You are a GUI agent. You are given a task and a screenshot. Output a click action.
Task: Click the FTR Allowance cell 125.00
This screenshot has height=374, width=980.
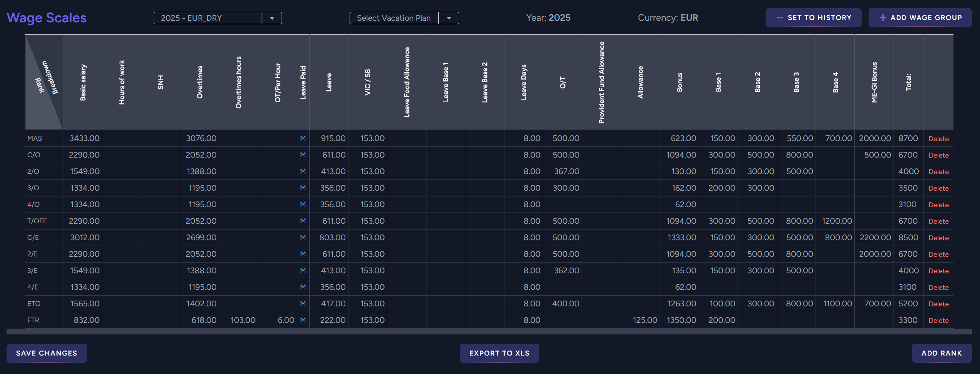click(x=640, y=320)
